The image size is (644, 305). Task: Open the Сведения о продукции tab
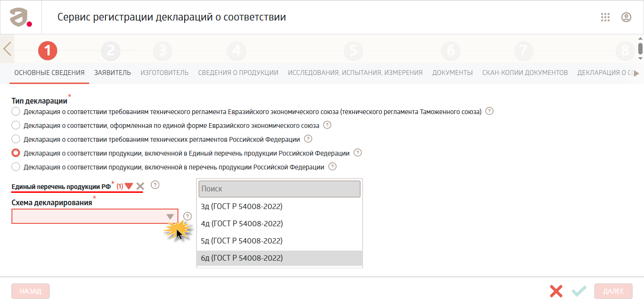coord(238,73)
